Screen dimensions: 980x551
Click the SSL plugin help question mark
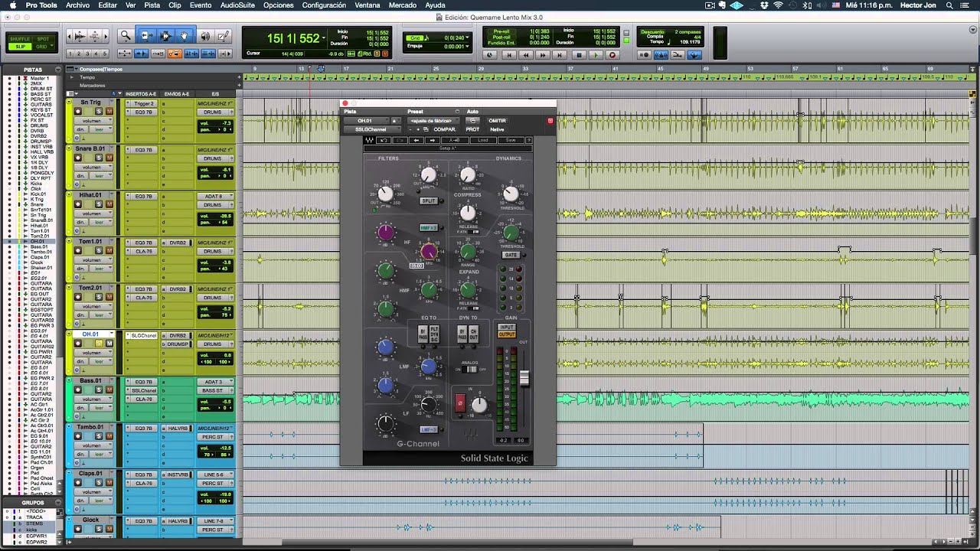pos(528,141)
